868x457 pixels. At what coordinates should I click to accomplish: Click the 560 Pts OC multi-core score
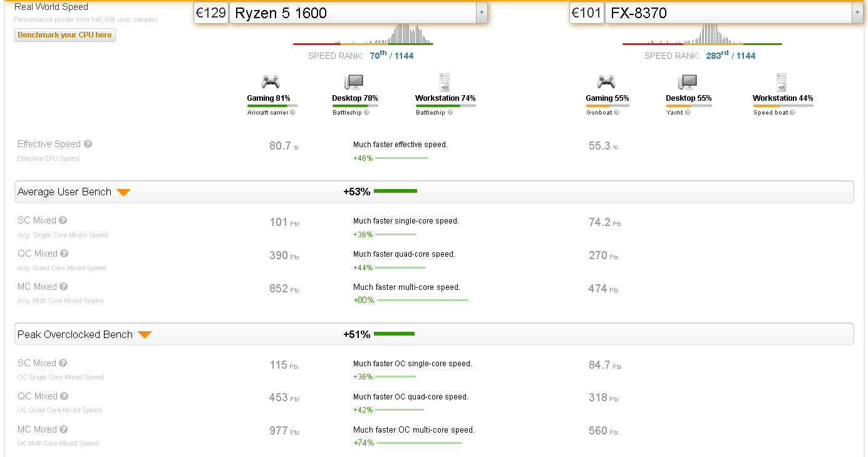point(604,431)
